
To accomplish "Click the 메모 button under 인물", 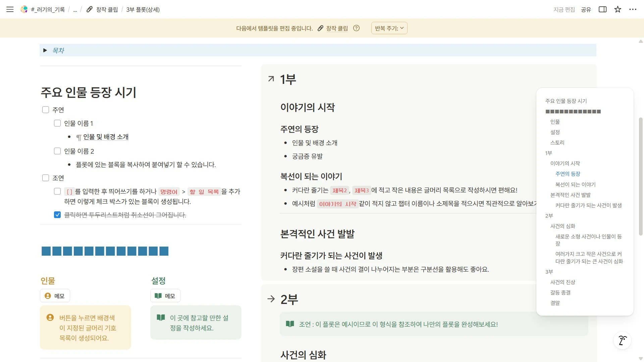I will click(x=55, y=296).
